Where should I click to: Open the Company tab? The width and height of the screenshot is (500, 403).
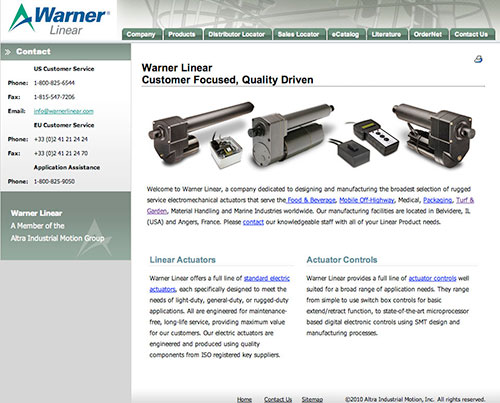point(142,34)
